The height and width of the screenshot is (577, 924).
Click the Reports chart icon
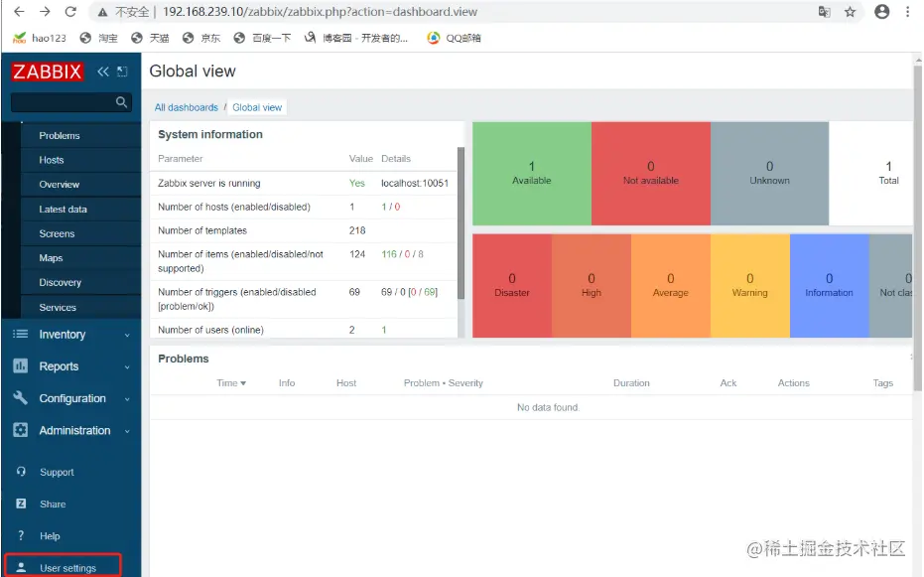[x=21, y=366]
